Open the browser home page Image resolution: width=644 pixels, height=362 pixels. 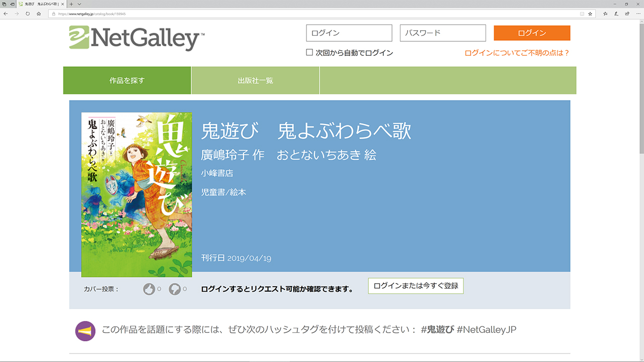pos(39,14)
